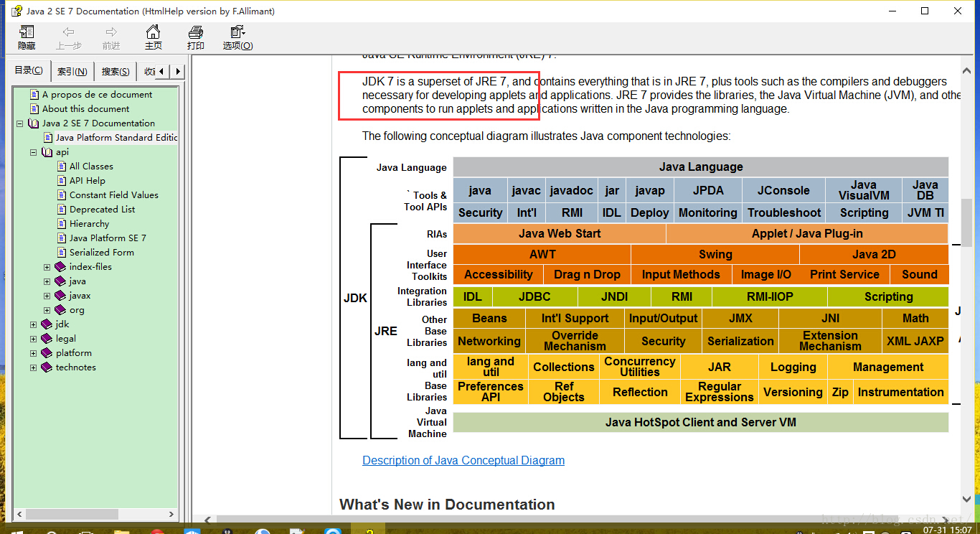Click the 'Concurrency Utilities' diagram cell
Viewport: 980px width, 534px height.
tap(639, 367)
